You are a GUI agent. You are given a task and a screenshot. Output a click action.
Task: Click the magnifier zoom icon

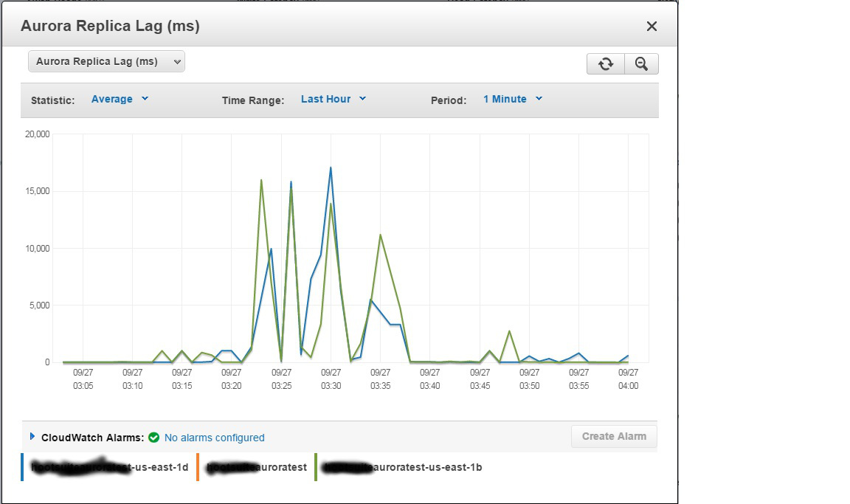pos(641,64)
